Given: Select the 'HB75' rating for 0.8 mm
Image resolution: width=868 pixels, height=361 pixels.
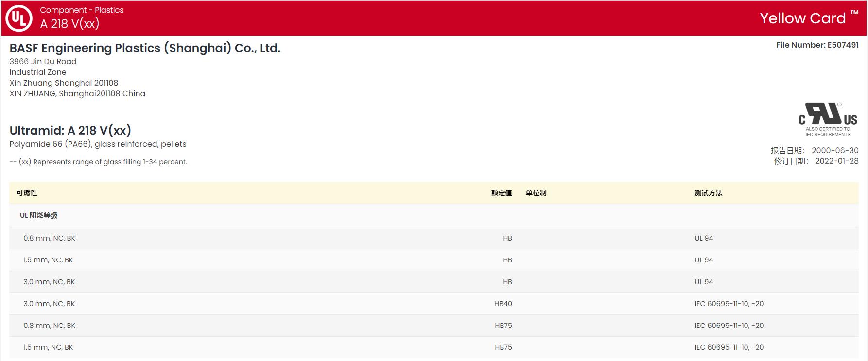Looking at the screenshot, I should (x=503, y=326).
